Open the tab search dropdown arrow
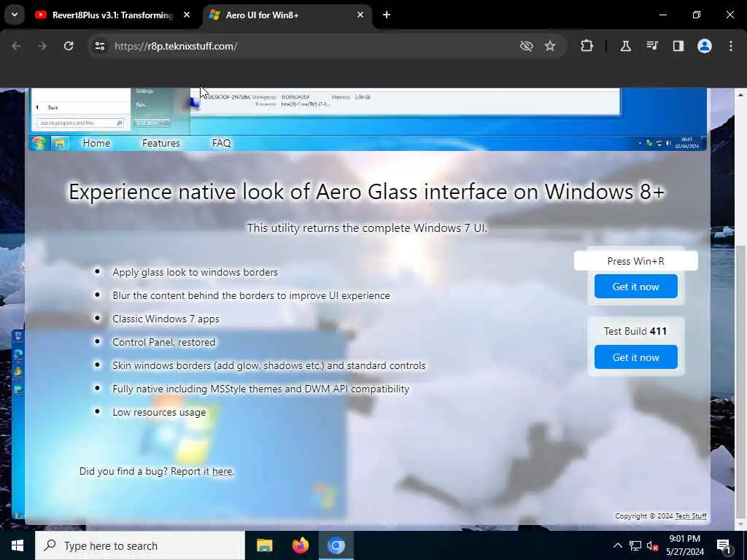This screenshot has width=747, height=560. tap(15, 15)
